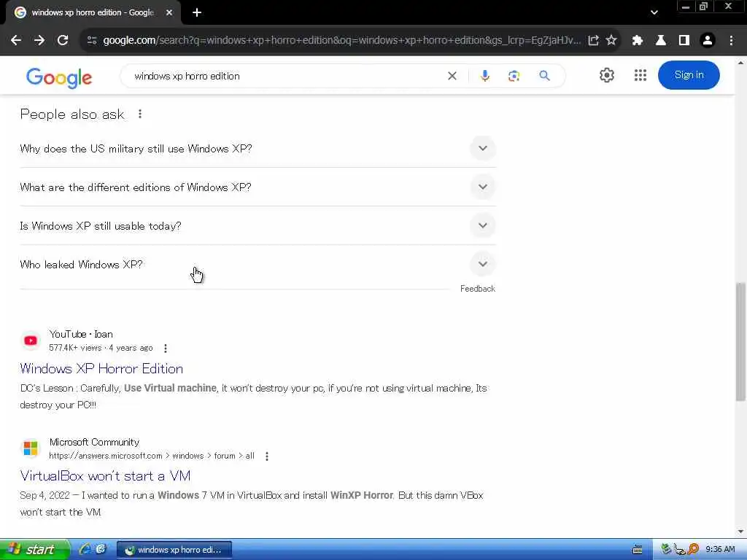The height and width of the screenshot is (560, 747).
Task: Click the page vertical scrollbar thumb
Action: (740, 341)
